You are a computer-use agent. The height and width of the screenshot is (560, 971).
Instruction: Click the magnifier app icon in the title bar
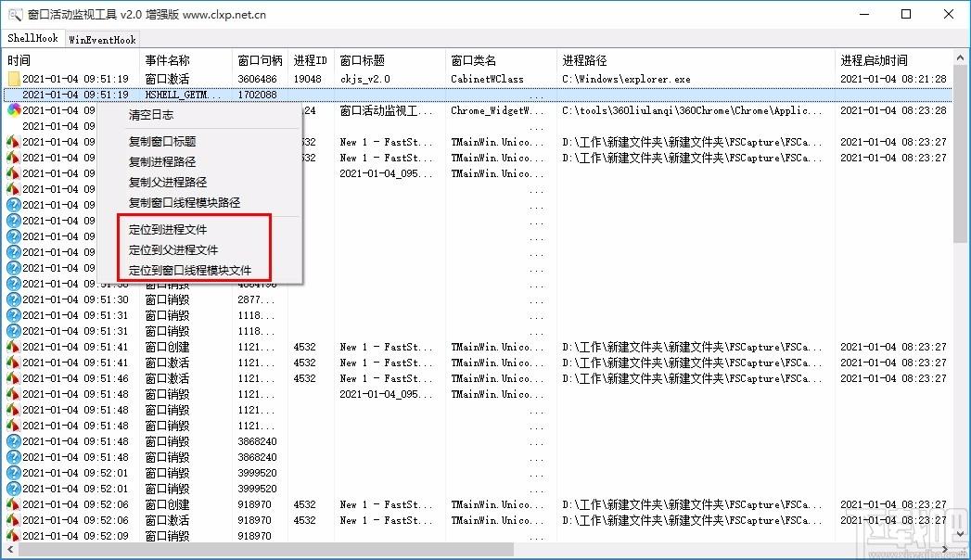(15, 14)
